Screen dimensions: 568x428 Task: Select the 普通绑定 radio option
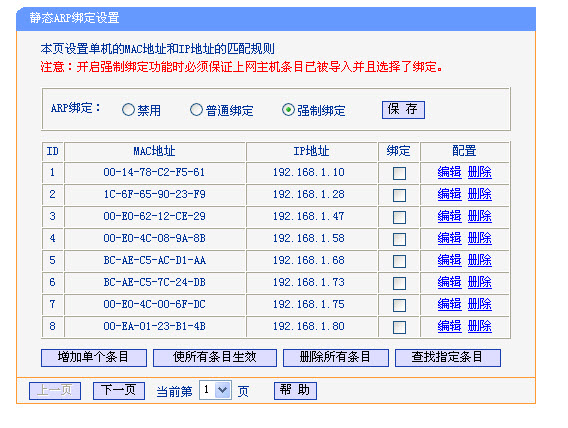tap(196, 110)
